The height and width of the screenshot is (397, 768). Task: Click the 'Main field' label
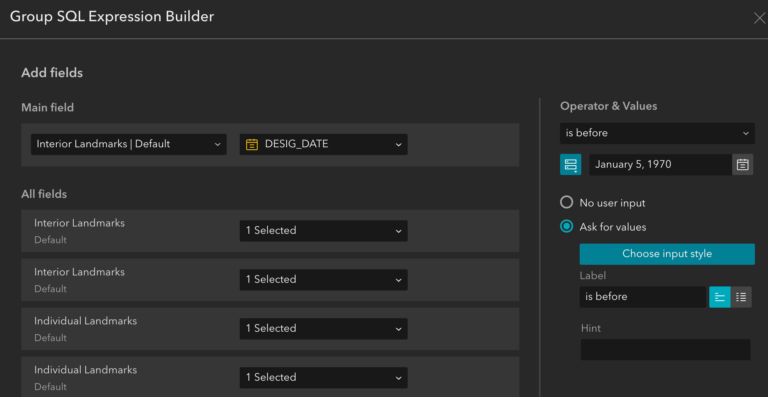pyautogui.click(x=48, y=108)
